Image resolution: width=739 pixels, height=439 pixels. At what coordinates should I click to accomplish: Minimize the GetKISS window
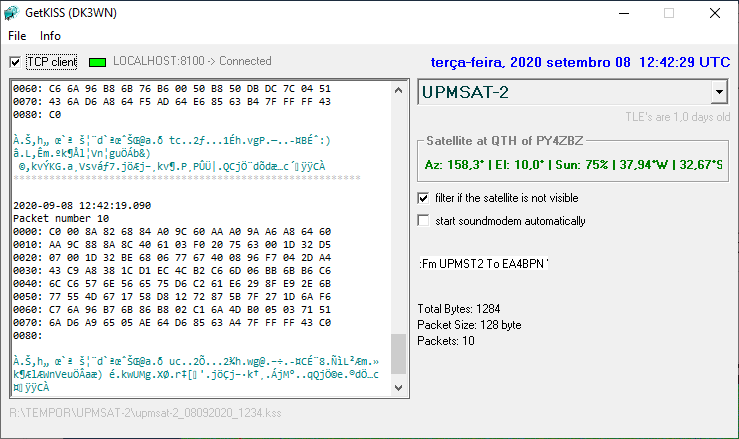tap(624, 13)
